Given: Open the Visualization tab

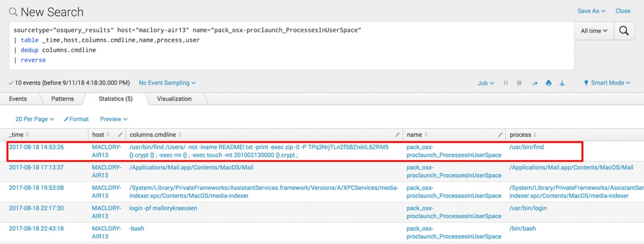Looking at the screenshot, I should [x=174, y=99].
